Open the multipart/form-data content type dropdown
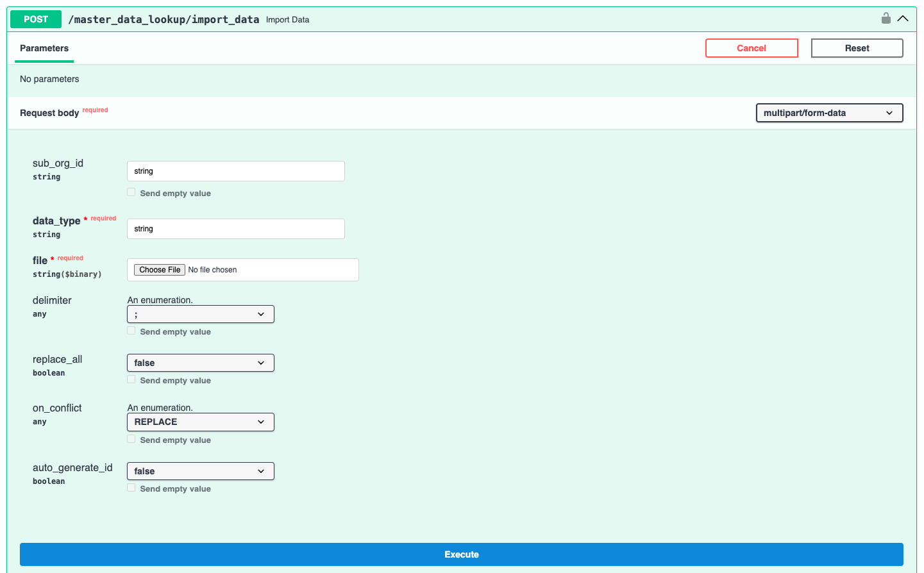 (829, 113)
